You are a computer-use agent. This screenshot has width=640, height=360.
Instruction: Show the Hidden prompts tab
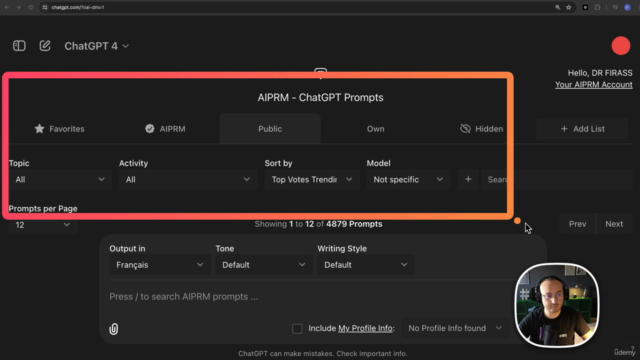(x=482, y=129)
